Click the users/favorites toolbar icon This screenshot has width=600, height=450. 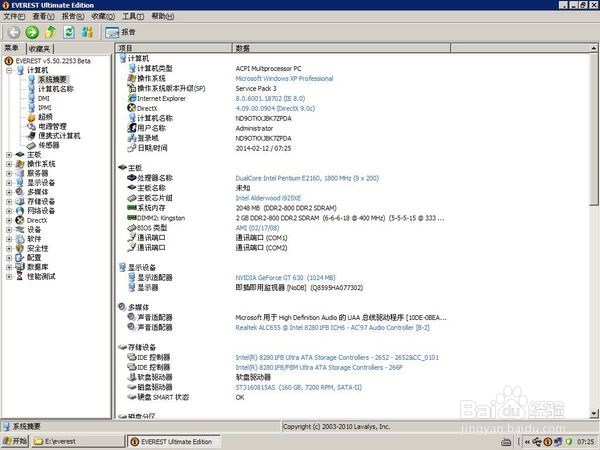tap(87, 32)
